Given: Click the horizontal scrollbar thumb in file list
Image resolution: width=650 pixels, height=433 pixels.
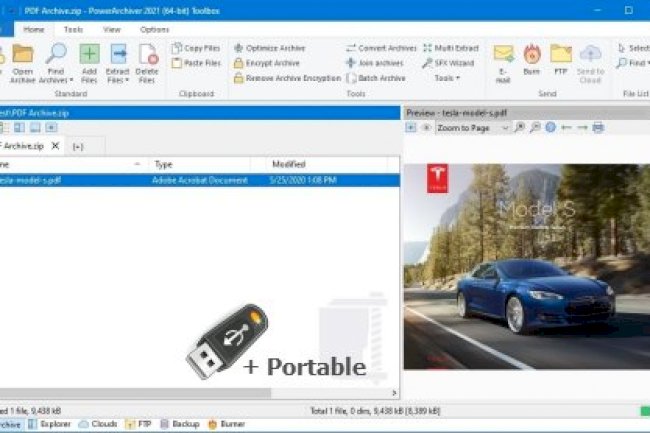Looking at the screenshot, I should coord(135,393).
